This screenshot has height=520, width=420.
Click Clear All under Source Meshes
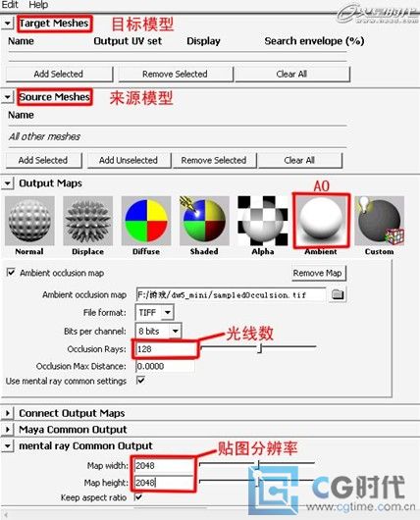299,160
